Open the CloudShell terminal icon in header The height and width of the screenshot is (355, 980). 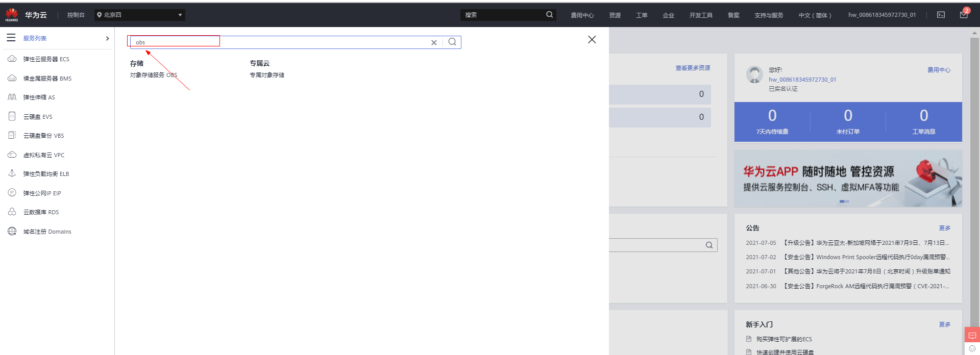[941, 15]
